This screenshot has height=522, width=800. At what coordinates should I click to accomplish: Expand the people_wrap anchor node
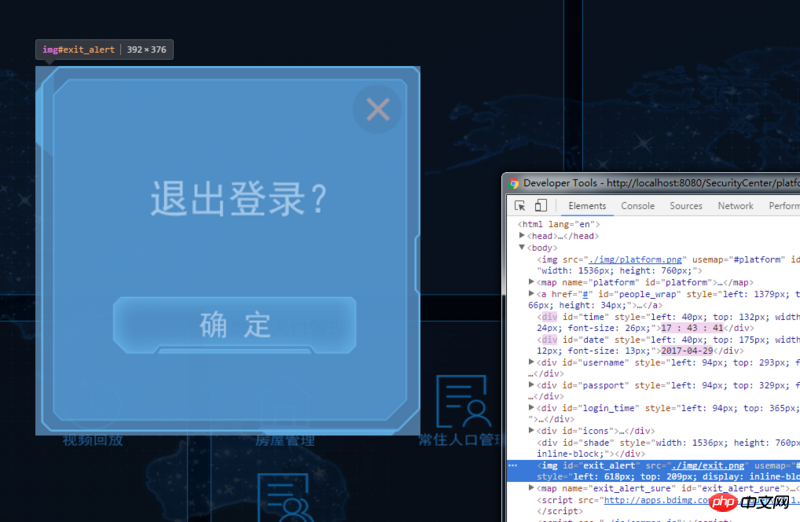[x=531, y=293]
